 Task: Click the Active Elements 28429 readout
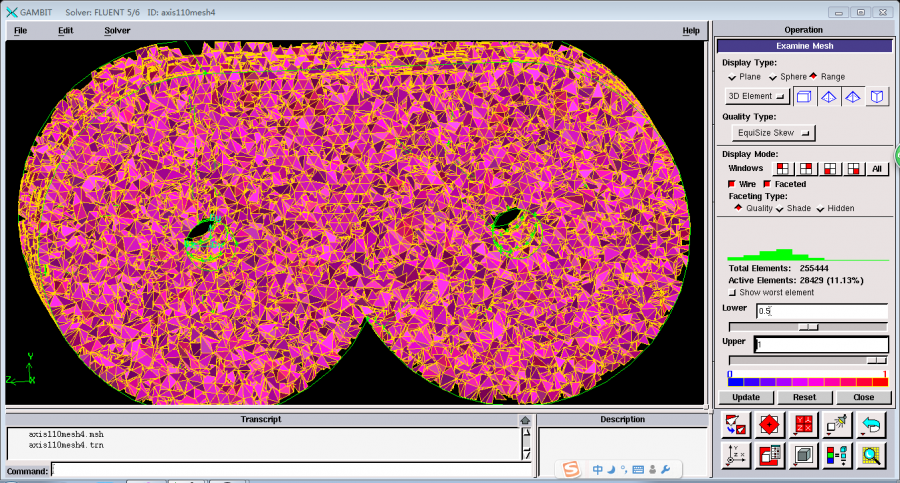coord(796,280)
